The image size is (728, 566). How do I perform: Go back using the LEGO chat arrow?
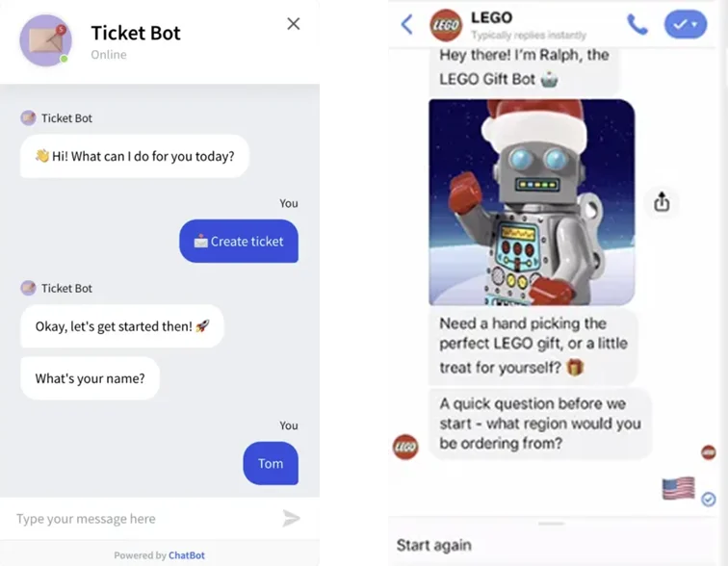point(406,24)
